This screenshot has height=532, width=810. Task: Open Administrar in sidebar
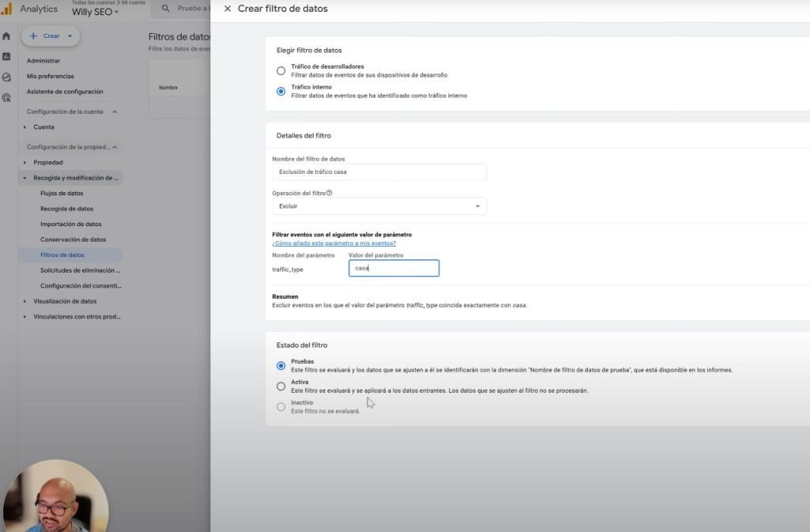[44, 61]
